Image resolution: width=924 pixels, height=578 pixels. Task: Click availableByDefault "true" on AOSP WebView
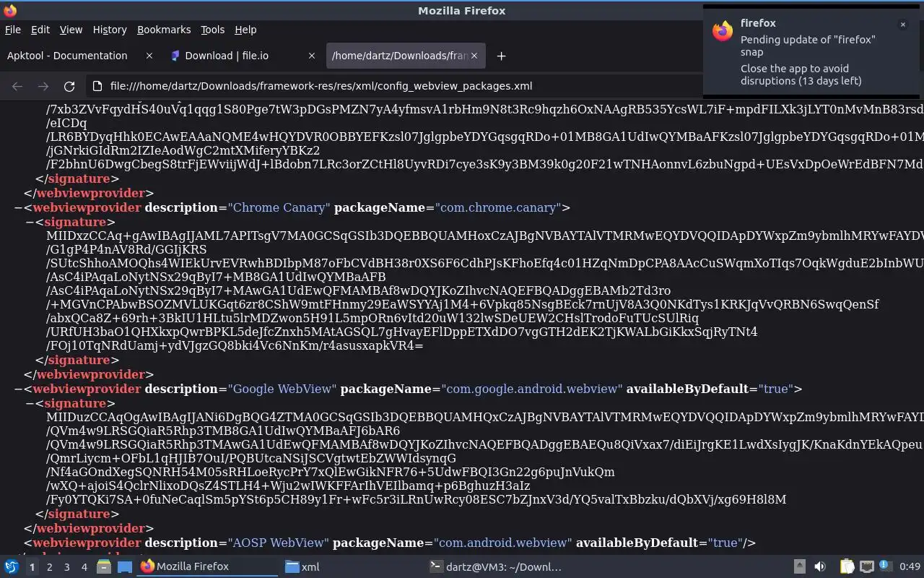tap(725, 543)
